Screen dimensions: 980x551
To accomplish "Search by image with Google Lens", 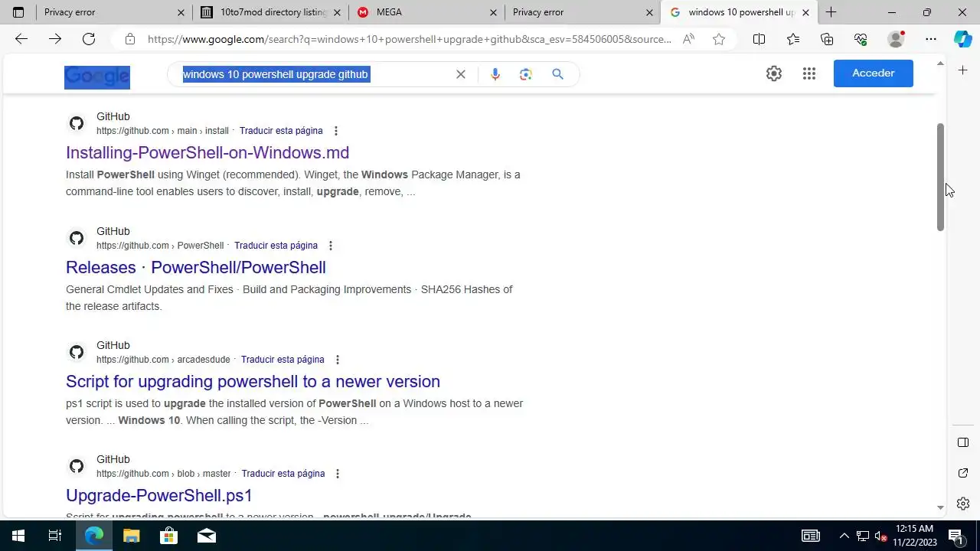I will 525,74.
